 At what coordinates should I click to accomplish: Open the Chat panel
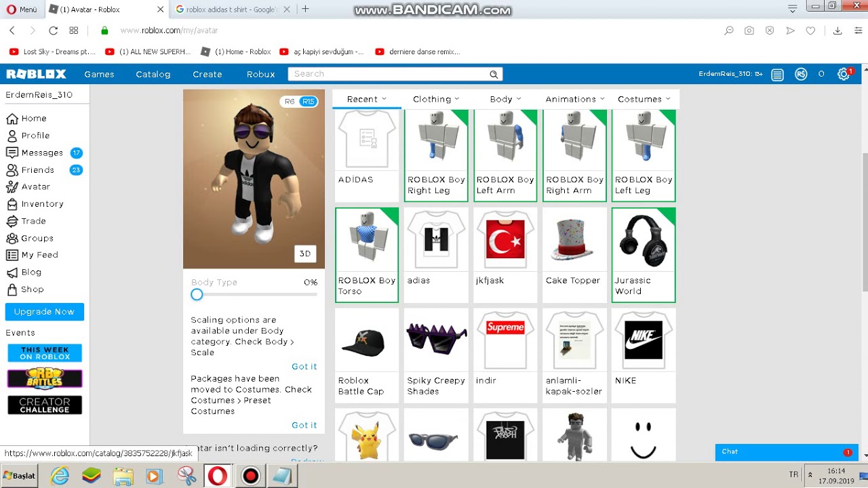click(x=787, y=452)
